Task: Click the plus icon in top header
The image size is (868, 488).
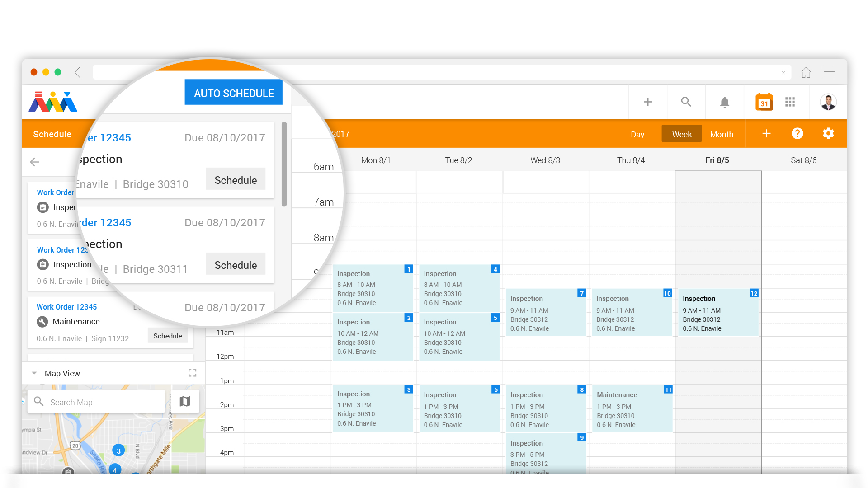Action: click(x=648, y=102)
